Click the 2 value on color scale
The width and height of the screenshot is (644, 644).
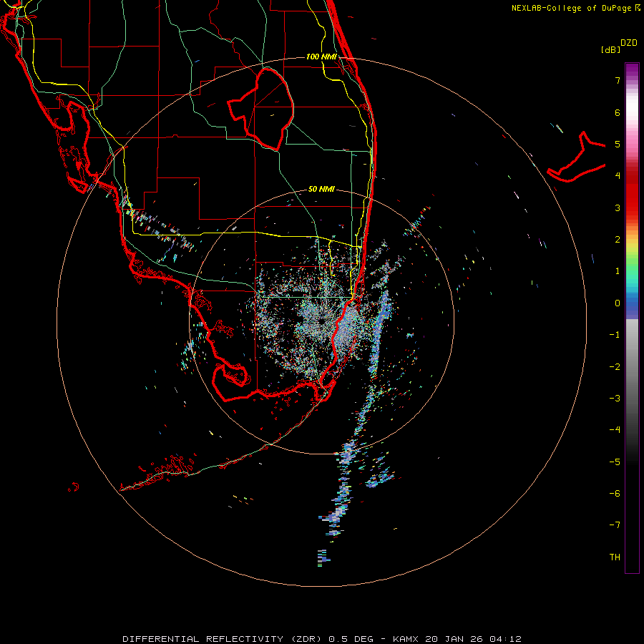(618, 240)
